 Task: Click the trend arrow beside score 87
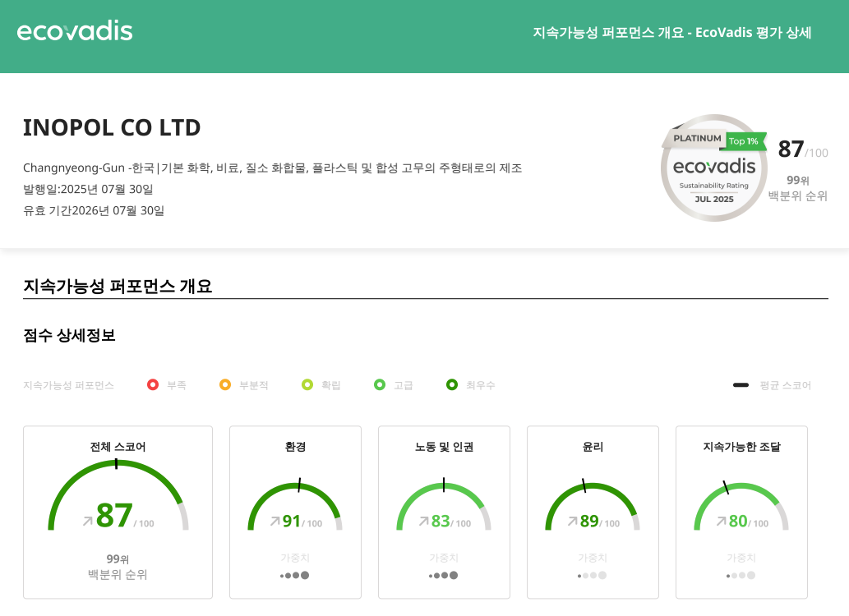tap(88, 521)
